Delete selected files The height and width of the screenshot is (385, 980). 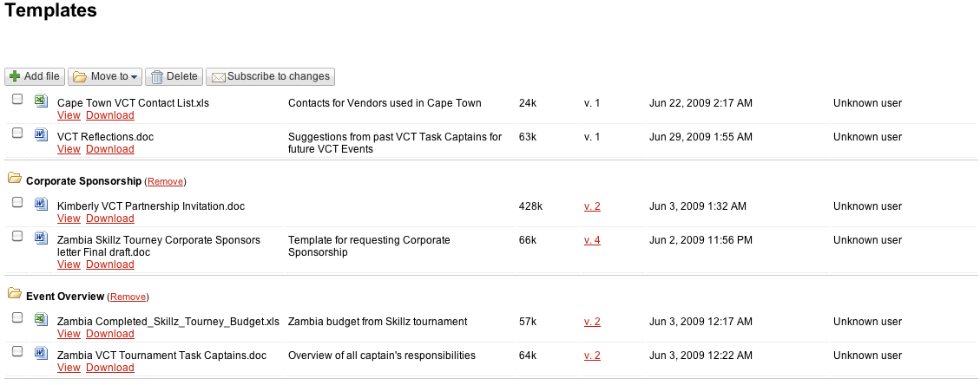(x=174, y=76)
